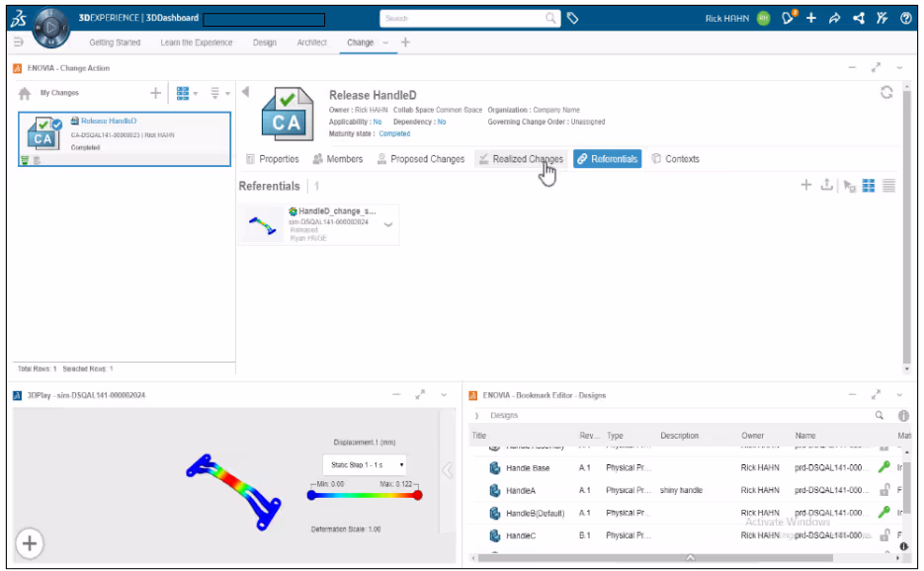924x571 pixels.
Task: Open the 3DEXPERIENCE compass
Action: point(51,27)
